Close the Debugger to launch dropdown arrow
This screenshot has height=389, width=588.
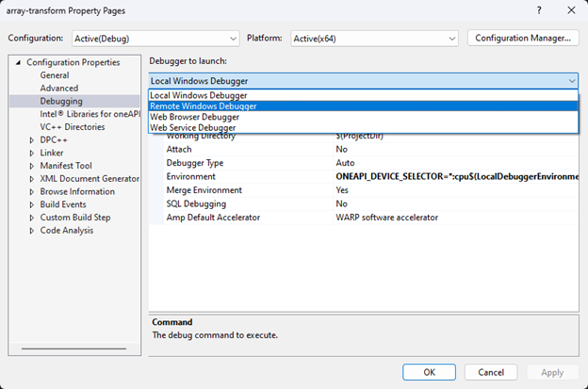(x=571, y=81)
